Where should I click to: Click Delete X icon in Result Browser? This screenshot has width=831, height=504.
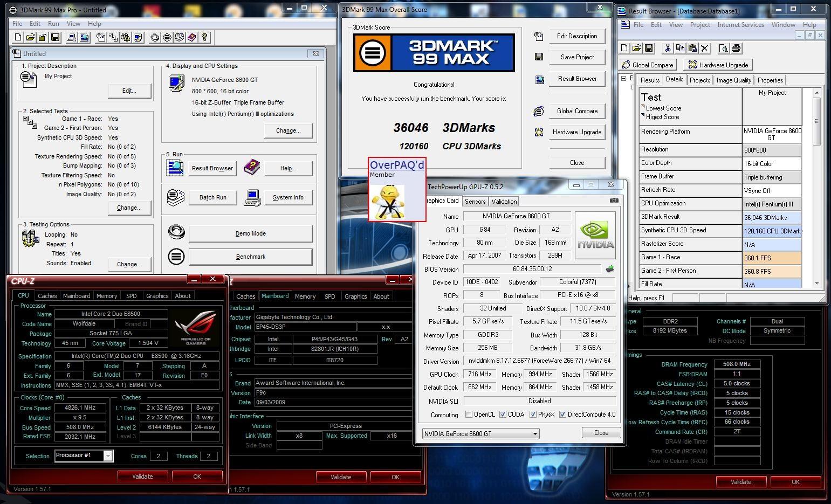705,48
